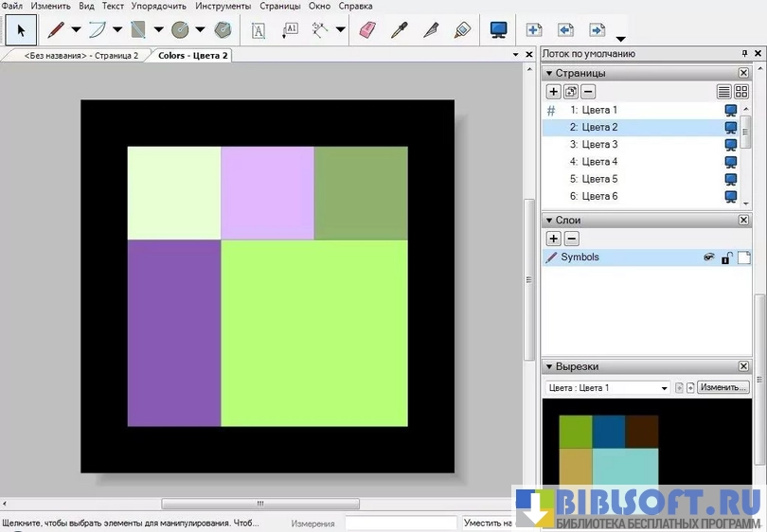Toggle the lock on Symbols layer
Image resolution: width=767 pixels, height=532 pixels.
pyautogui.click(x=726, y=257)
